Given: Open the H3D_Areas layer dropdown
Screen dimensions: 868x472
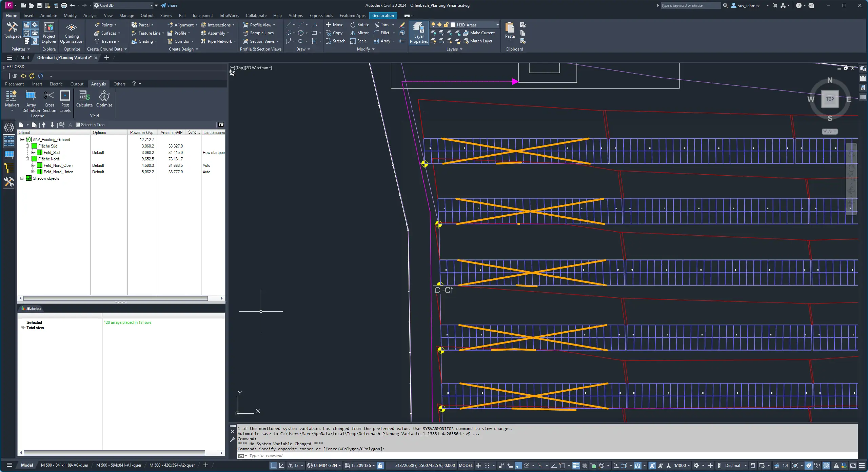Looking at the screenshot, I should [497, 25].
